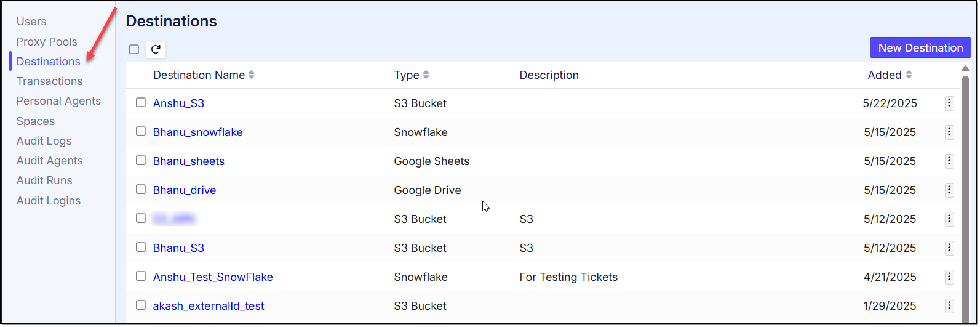Image resolution: width=980 pixels, height=327 pixels.
Task: Open the Bhanu_snowflake destination link
Action: pos(197,132)
